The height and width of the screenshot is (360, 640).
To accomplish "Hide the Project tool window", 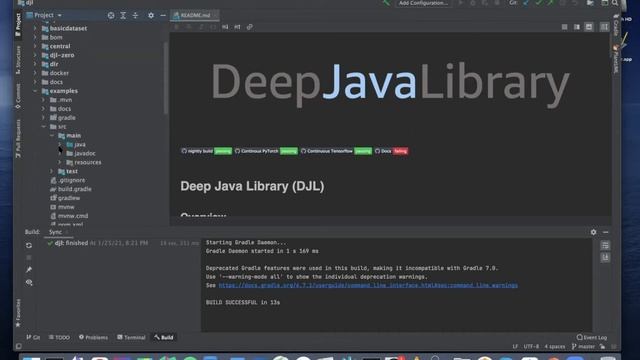I will pyautogui.click(x=163, y=15).
